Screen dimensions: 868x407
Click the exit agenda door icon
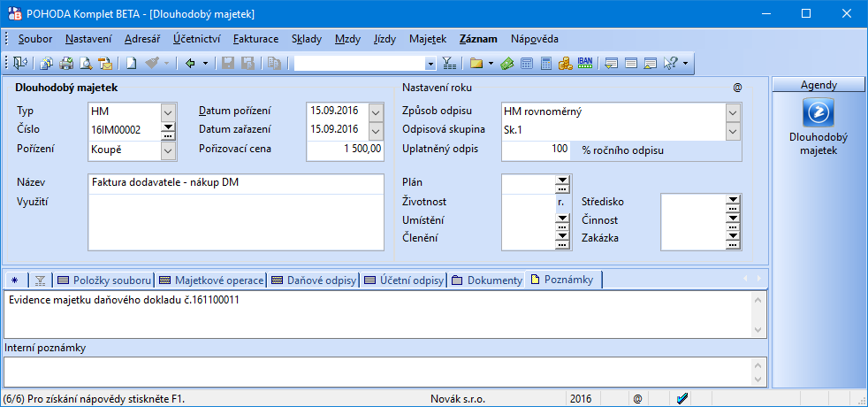click(x=20, y=63)
